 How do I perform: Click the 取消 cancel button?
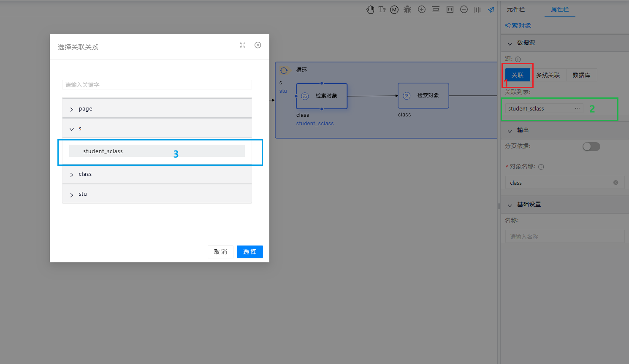pos(220,252)
